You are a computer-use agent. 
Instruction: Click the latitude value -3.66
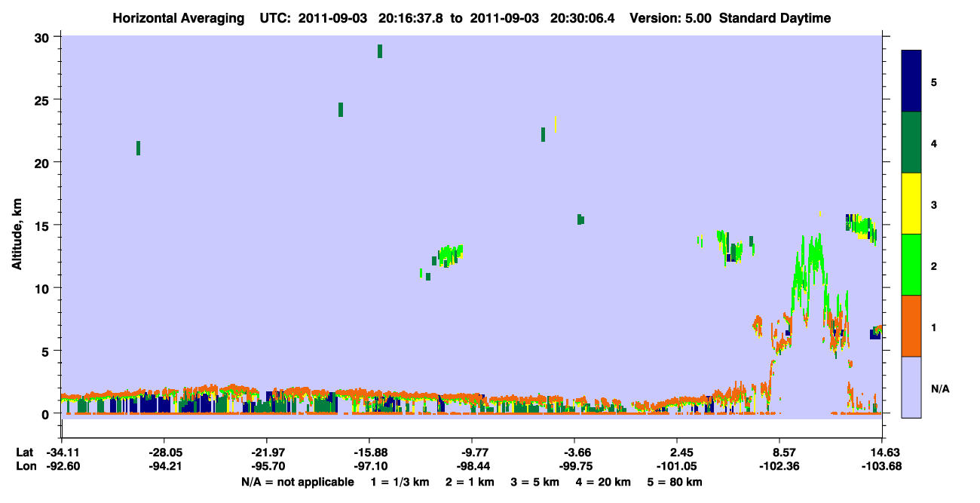574,452
